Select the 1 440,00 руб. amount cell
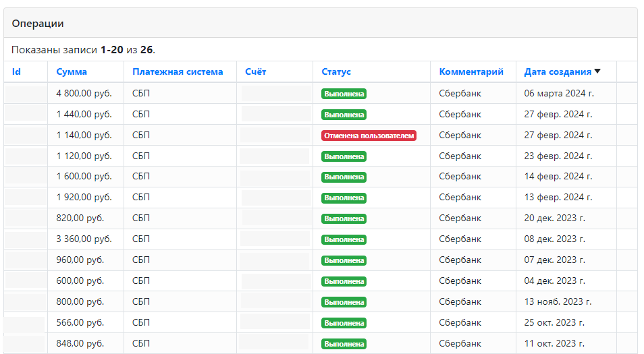The image size is (644, 354). click(84, 115)
